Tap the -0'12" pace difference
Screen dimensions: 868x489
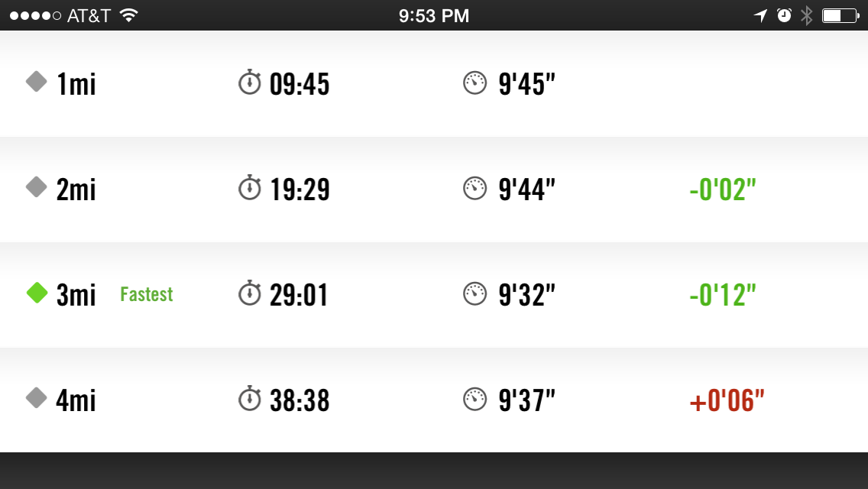(722, 295)
